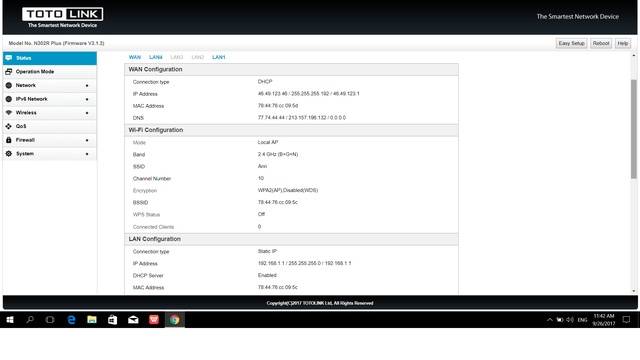Click the Help button

(623, 43)
